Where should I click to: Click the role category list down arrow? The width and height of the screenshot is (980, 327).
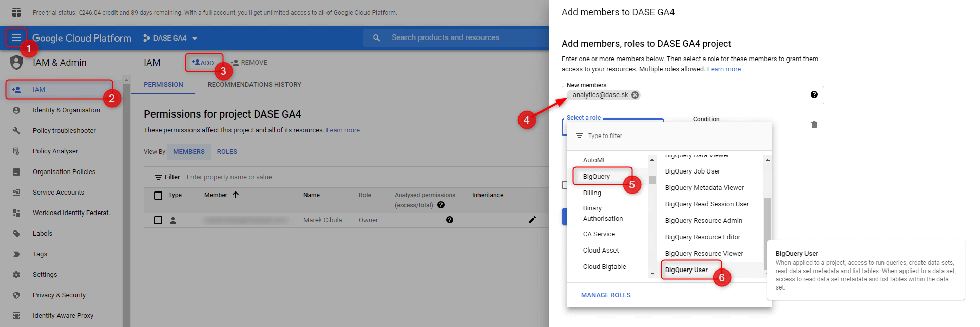click(652, 274)
